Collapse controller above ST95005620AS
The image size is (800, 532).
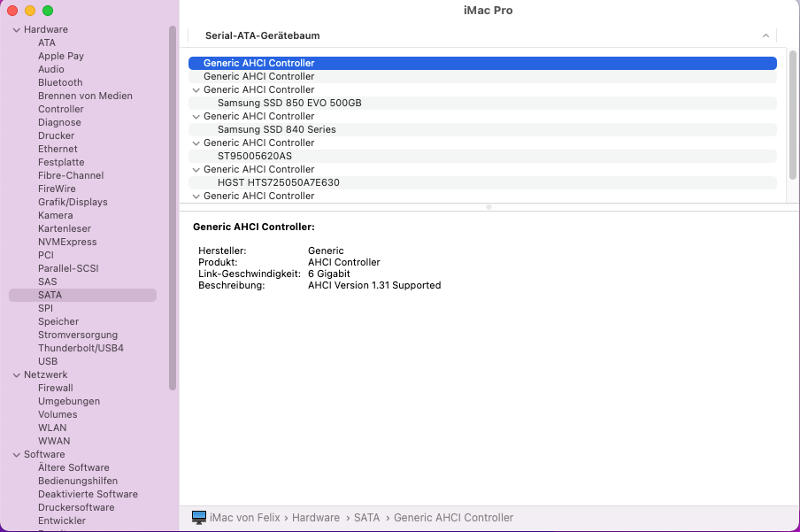tap(196, 143)
